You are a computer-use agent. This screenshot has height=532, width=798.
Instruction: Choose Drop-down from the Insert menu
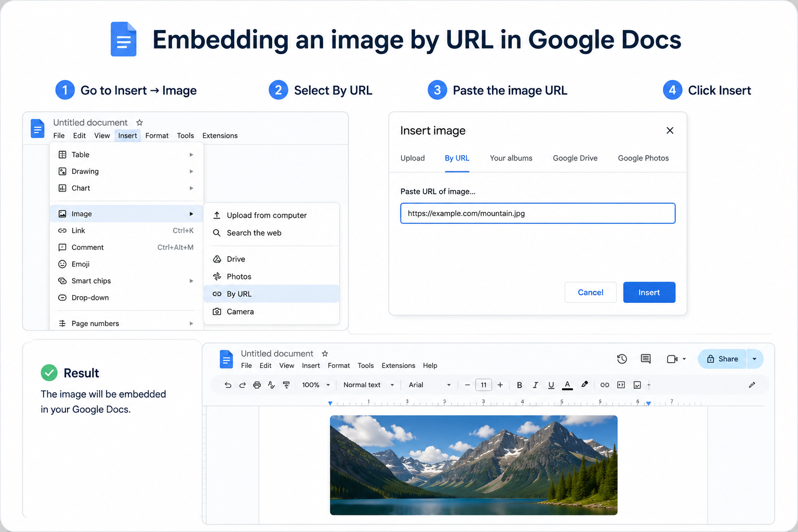126,298
